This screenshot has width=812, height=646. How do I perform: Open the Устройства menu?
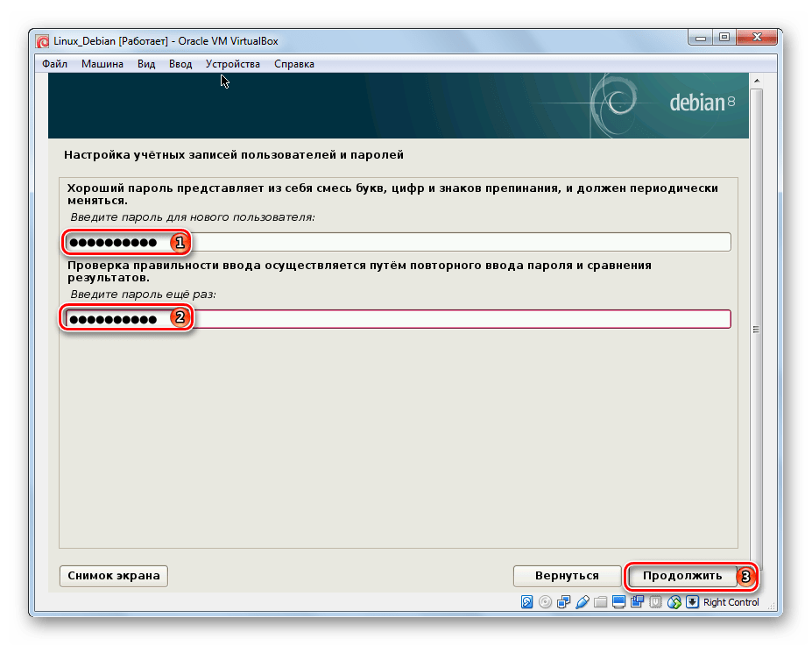coord(233,64)
